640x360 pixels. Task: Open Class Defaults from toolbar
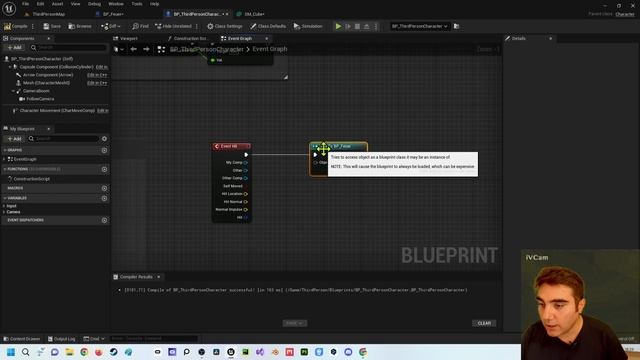pos(268,26)
